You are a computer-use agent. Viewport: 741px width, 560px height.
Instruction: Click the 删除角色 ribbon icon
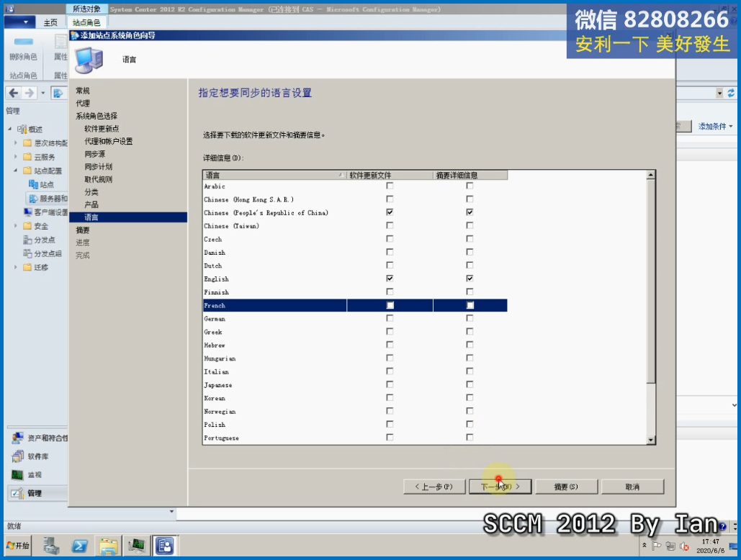23,42
